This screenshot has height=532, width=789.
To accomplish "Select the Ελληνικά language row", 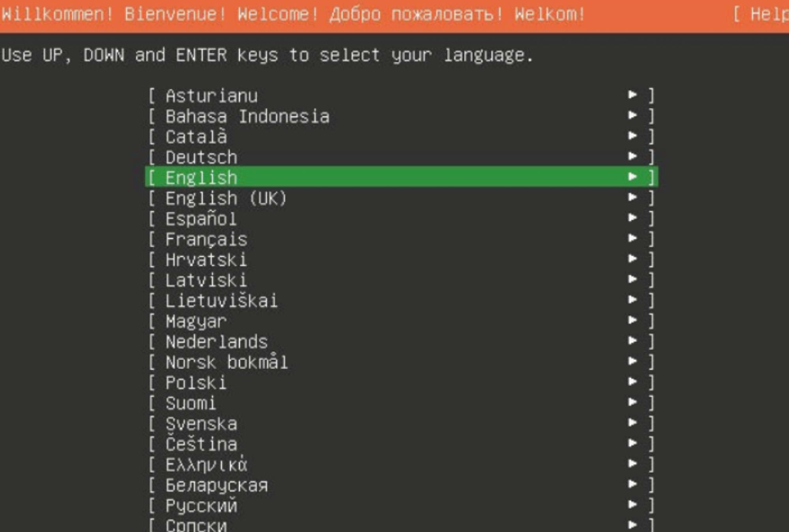I will [x=401, y=465].
